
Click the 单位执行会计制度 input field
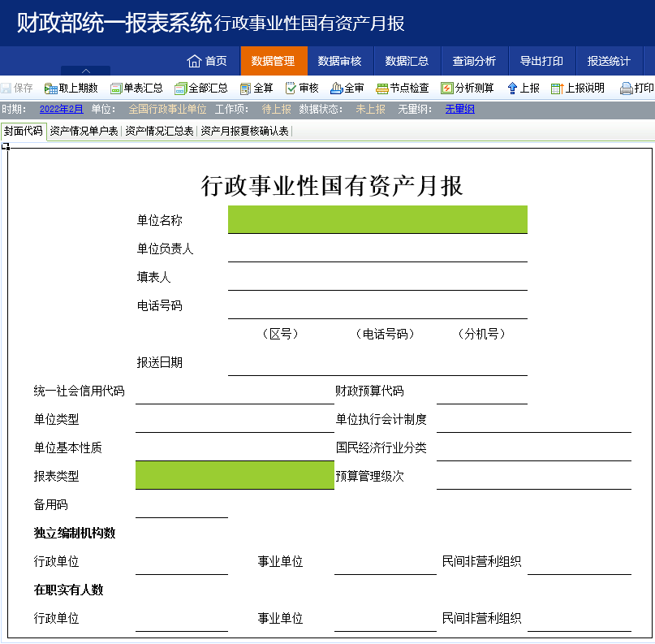(x=534, y=419)
